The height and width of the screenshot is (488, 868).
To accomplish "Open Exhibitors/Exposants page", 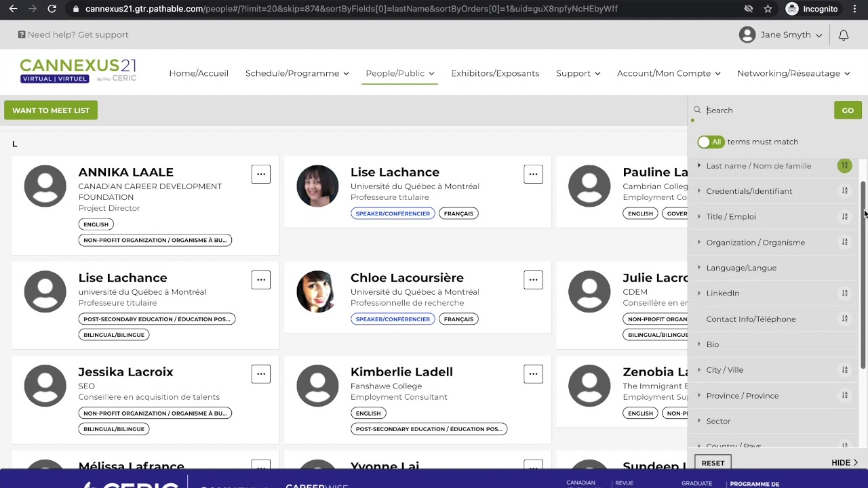I will (x=495, y=73).
